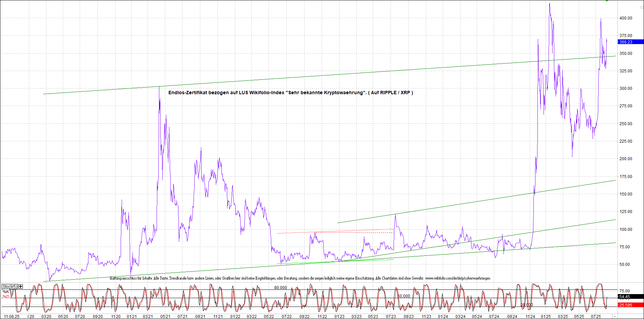This screenshot has width=644, height=319.
Task: Click the 11.08.25 date label
Action: click(x=11, y=317)
